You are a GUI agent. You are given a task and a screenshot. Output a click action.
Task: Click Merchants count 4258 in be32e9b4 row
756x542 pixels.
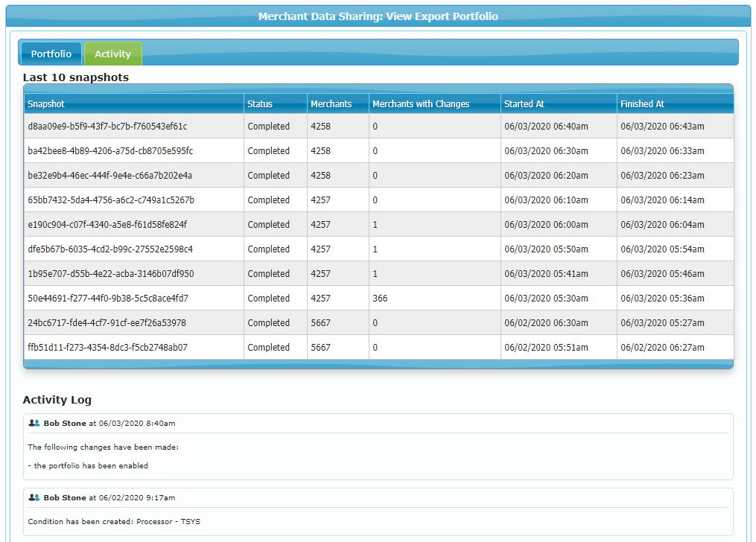pyautogui.click(x=320, y=176)
